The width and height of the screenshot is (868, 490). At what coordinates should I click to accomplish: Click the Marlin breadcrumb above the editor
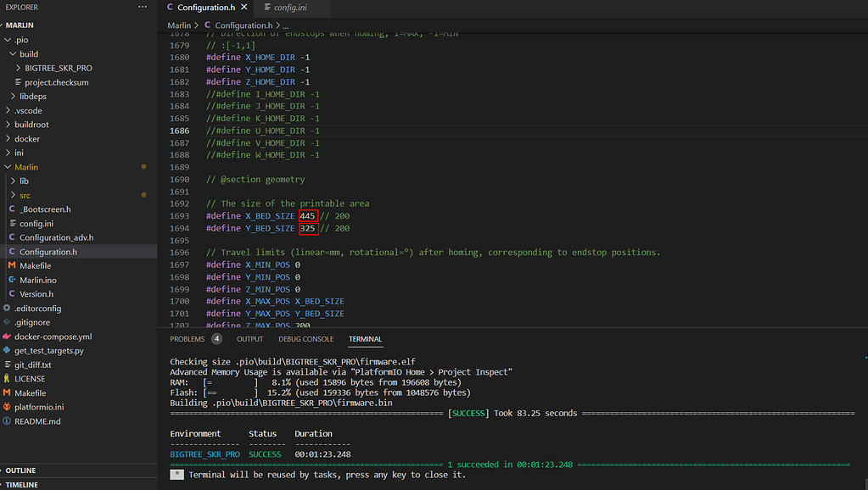(179, 25)
